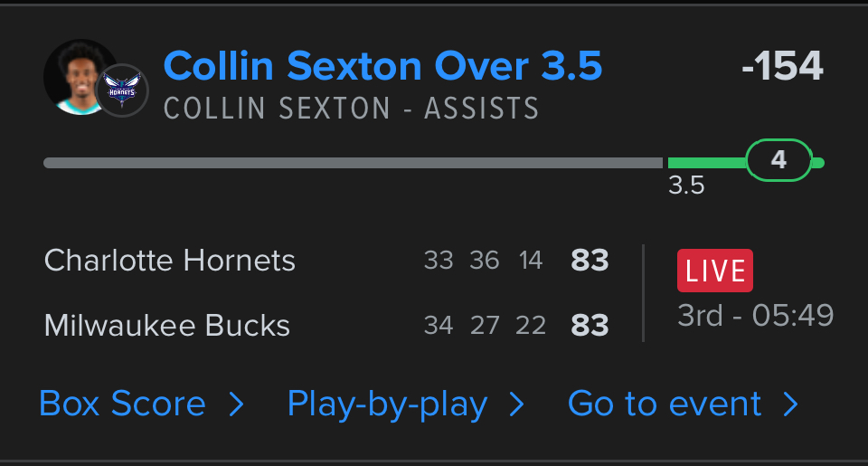Open the Play-by-play link
This screenshot has height=466, width=868.
387,404
